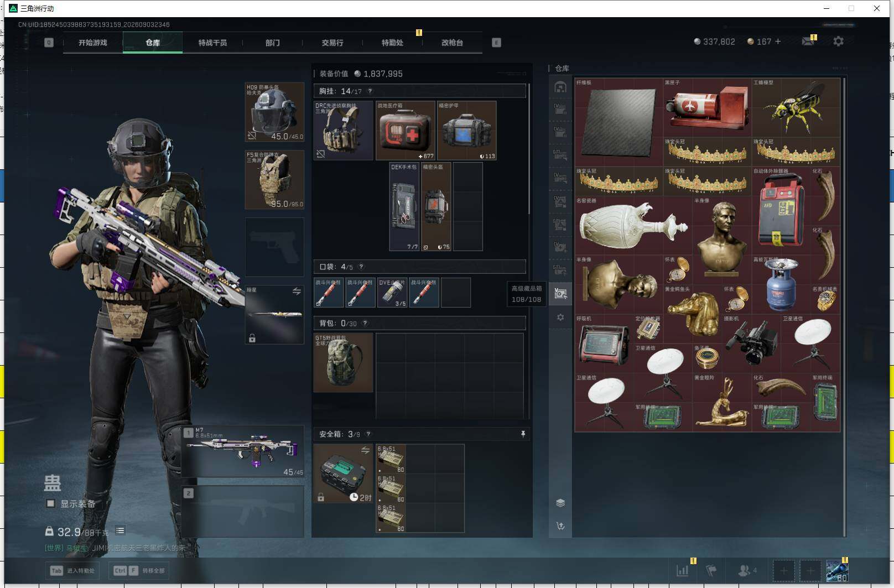
Task: Show help for 背包 capacity
Action: pyautogui.click(x=365, y=323)
